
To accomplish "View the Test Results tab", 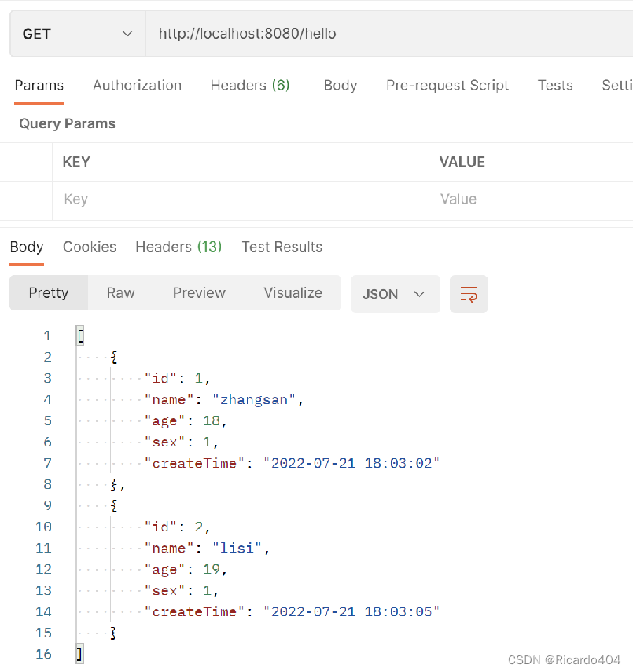I will pos(282,247).
